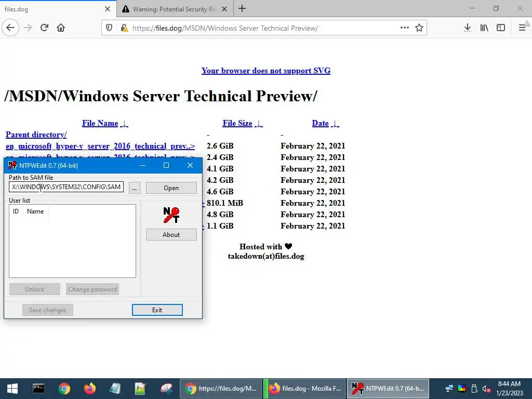Switch to Warning: Potential Security Risk tab
The height and width of the screenshot is (399, 532).
point(175,9)
